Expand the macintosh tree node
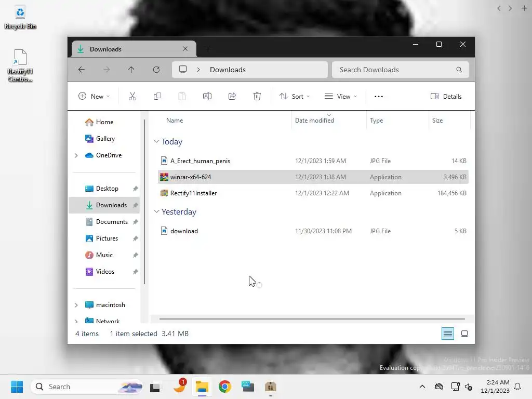The width and height of the screenshot is (532, 399). tap(76, 305)
